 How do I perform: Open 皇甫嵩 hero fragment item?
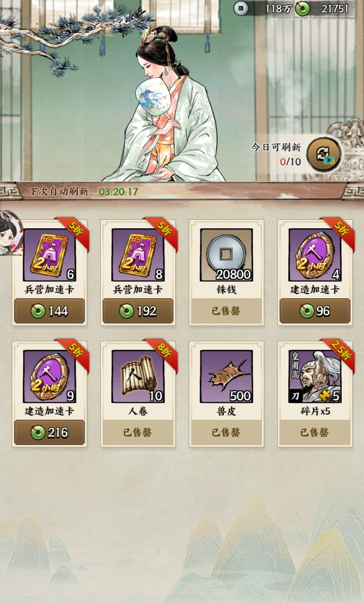pos(315,376)
